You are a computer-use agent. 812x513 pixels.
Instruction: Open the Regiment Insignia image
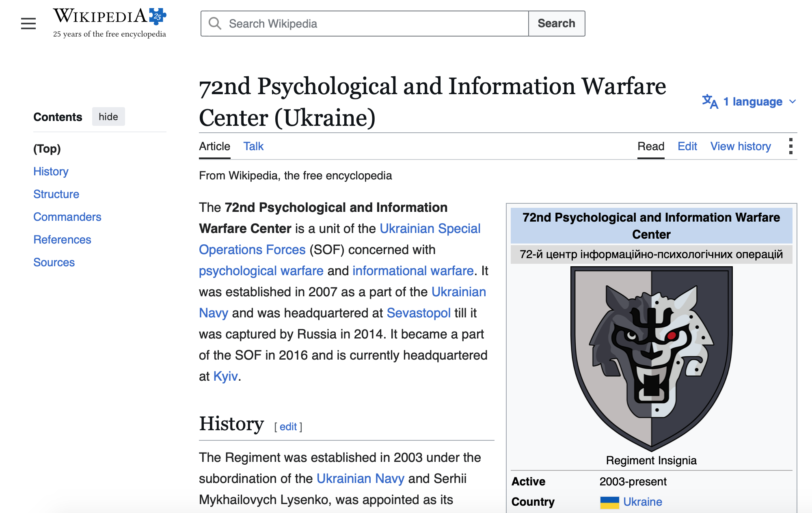tap(651, 359)
